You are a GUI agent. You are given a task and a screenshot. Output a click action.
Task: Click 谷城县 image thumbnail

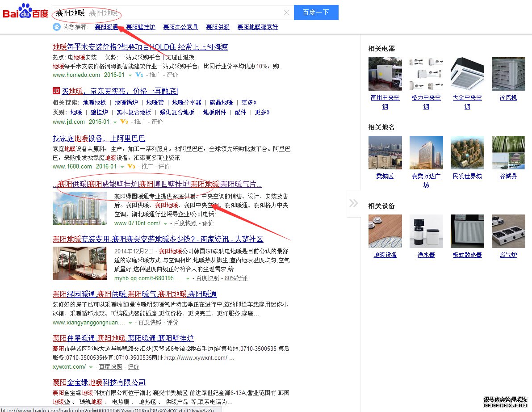point(508,152)
